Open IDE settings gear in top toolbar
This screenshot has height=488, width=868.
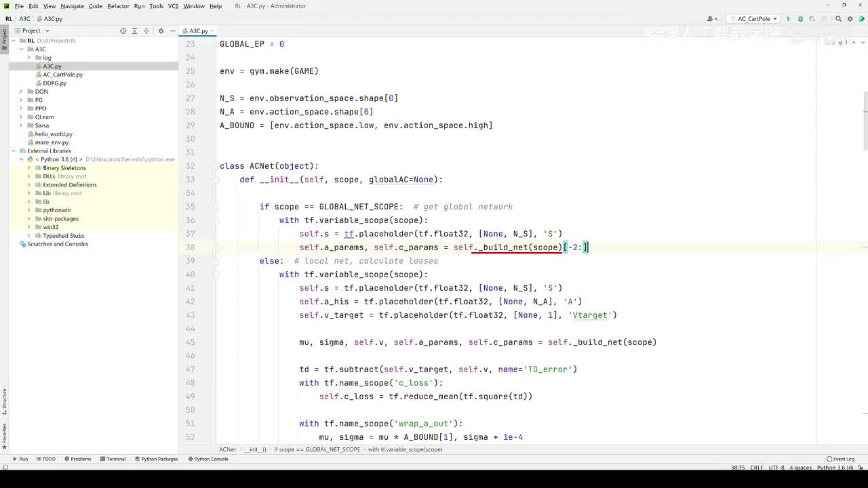850,19
